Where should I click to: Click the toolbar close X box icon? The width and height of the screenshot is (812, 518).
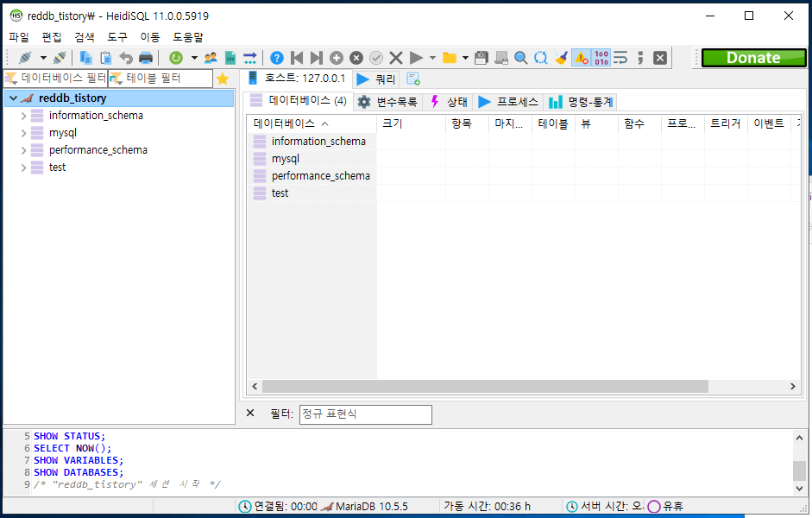[x=660, y=58]
